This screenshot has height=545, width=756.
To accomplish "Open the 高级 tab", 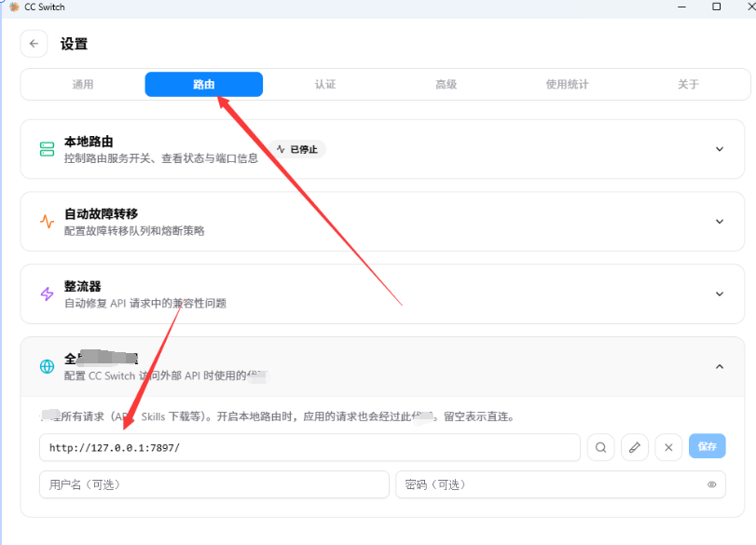I will point(446,85).
